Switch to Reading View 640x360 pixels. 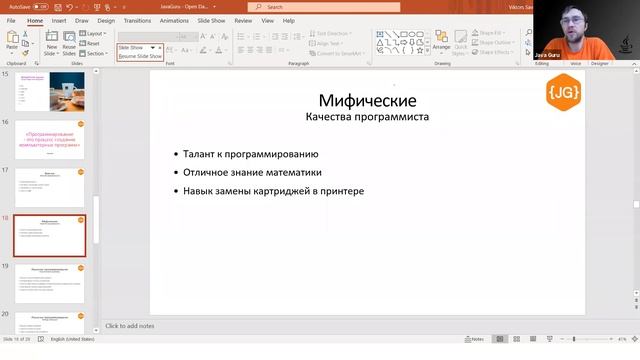[x=533, y=339]
